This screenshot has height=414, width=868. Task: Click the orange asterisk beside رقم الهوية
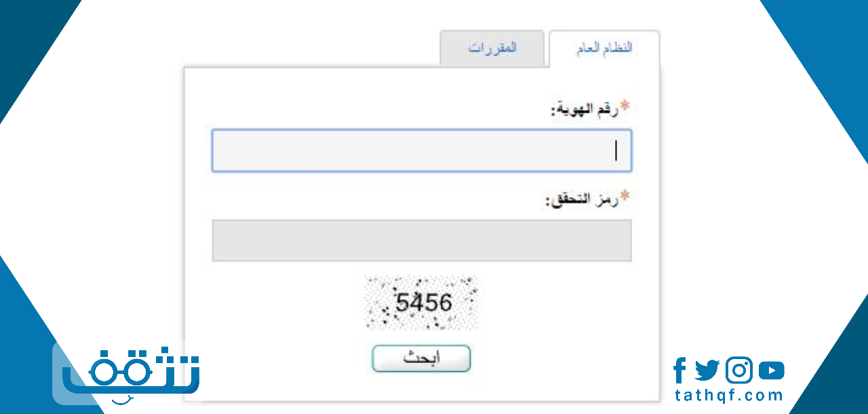(x=625, y=107)
